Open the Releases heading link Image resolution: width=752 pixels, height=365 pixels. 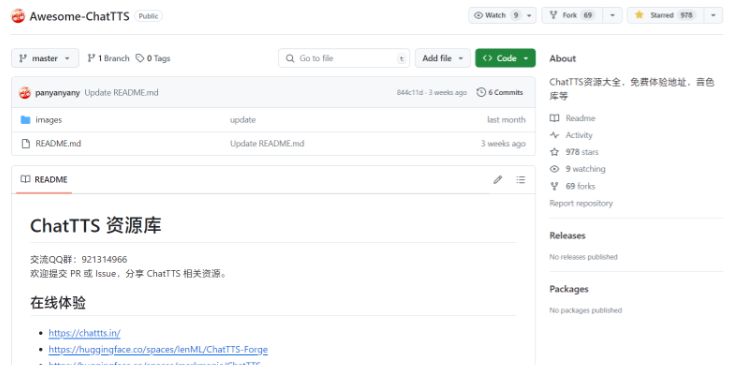click(567, 235)
